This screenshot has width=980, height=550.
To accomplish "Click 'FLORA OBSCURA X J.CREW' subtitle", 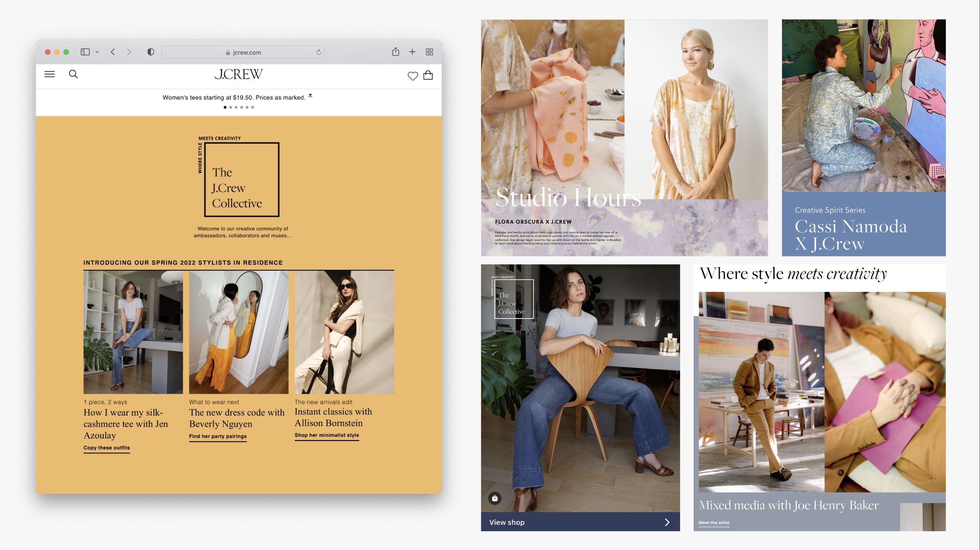I will tap(533, 222).
